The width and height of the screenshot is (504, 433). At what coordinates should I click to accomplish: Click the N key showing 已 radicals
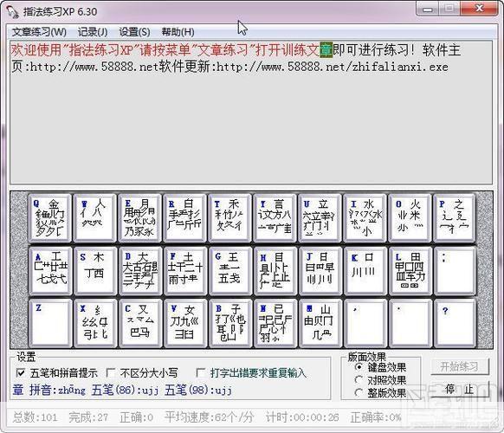pos(275,323)
